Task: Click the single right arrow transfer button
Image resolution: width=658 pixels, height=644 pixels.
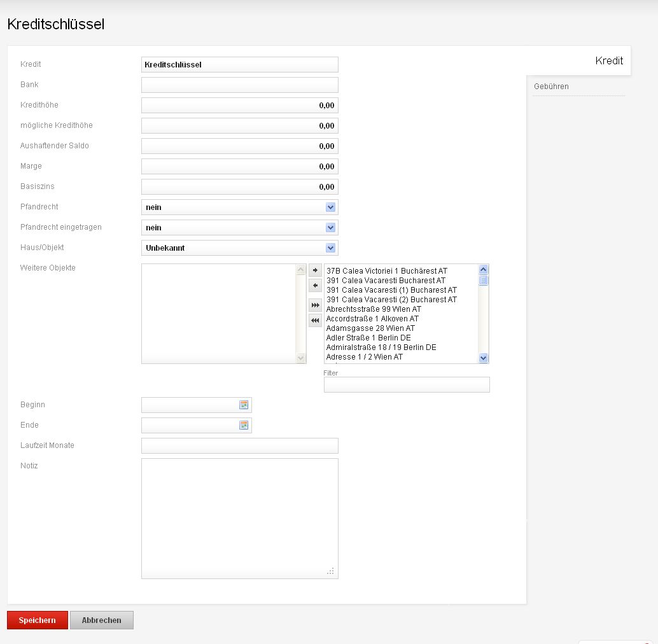Action: pyautogui.click(x=315, y=270)
